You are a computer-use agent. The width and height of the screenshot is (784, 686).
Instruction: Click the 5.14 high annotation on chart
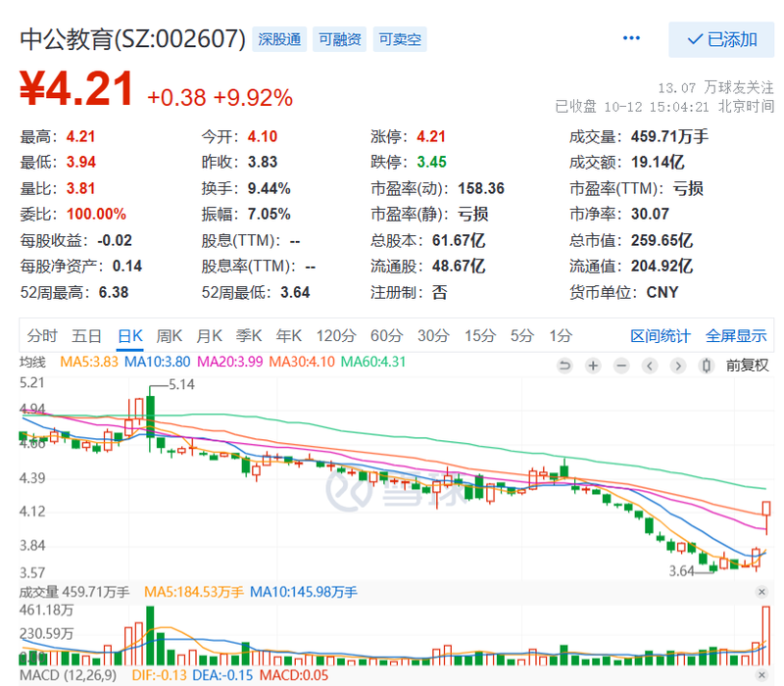pyautogui.click(x=181, y=384)
